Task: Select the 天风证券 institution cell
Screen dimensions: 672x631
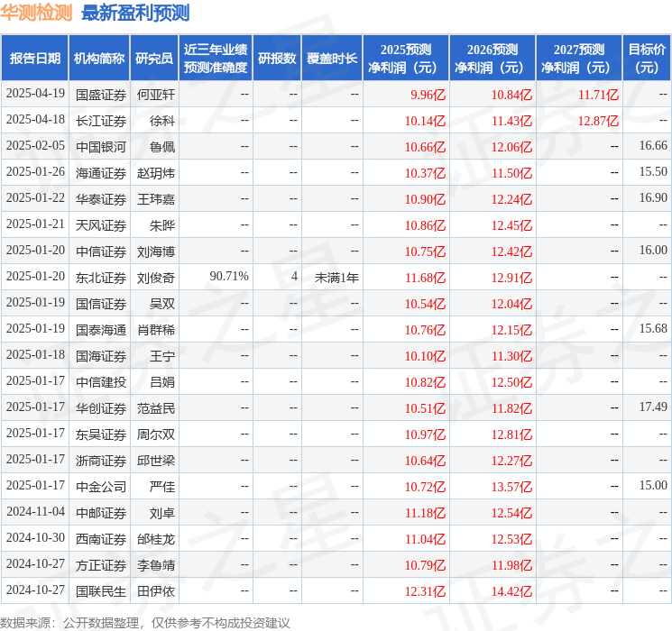Action: tap(101, 225)
